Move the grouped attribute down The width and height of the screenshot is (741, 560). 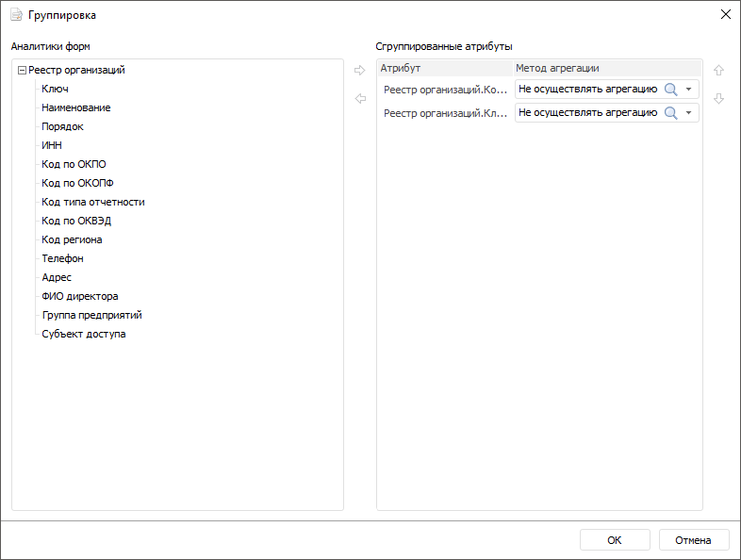point(718,98)
